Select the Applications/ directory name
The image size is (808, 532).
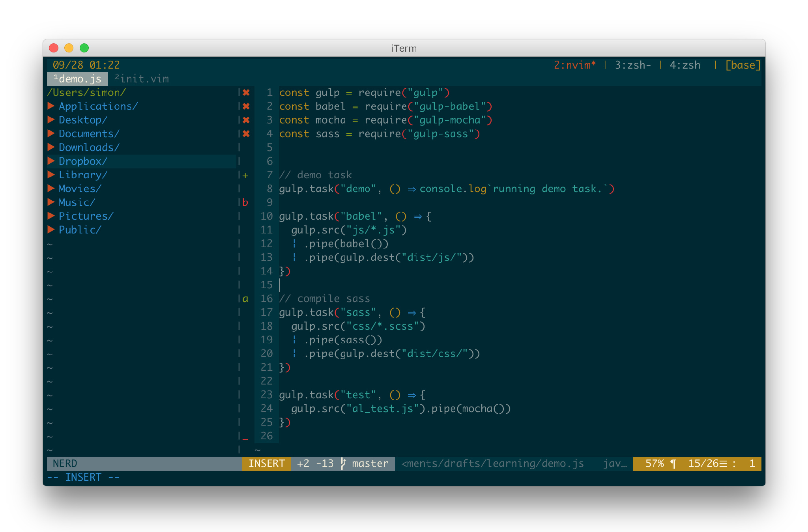[x=99, y=106]
